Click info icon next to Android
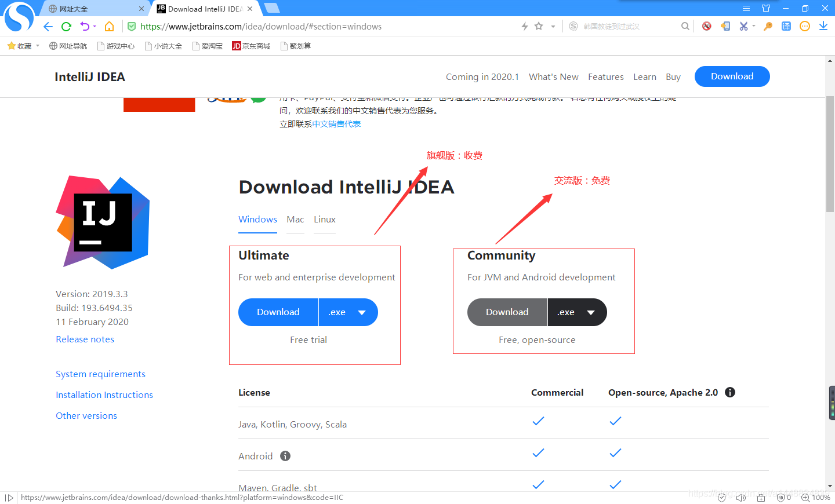The width and height of the screenshot is (835, 504). (x=285, y=456)
